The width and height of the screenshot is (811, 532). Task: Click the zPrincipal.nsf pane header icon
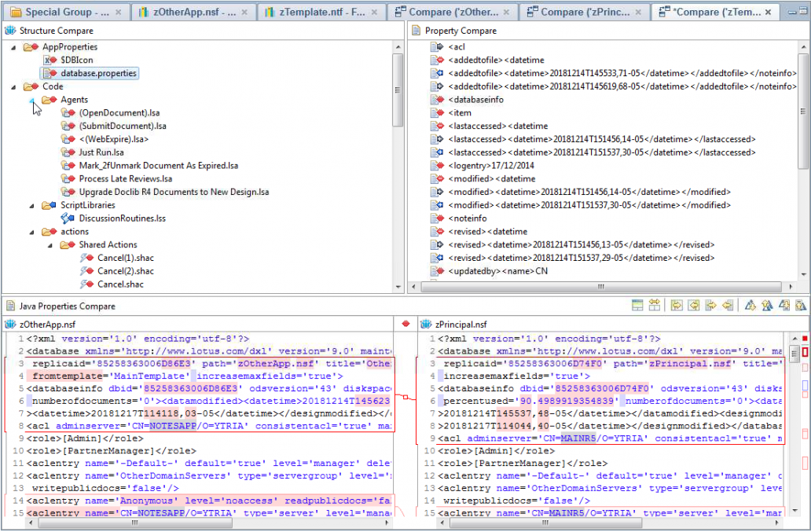(x=426, y=325)
